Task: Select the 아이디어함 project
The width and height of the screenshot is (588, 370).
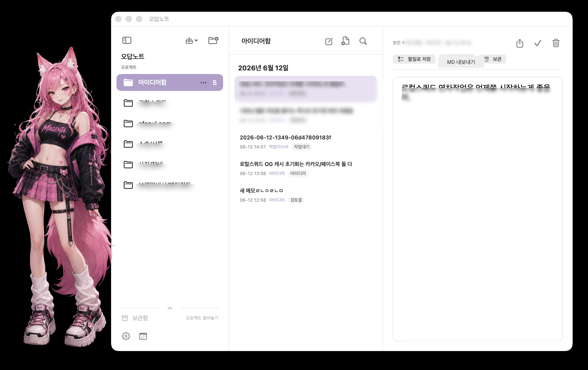Action: click(169, 82)
